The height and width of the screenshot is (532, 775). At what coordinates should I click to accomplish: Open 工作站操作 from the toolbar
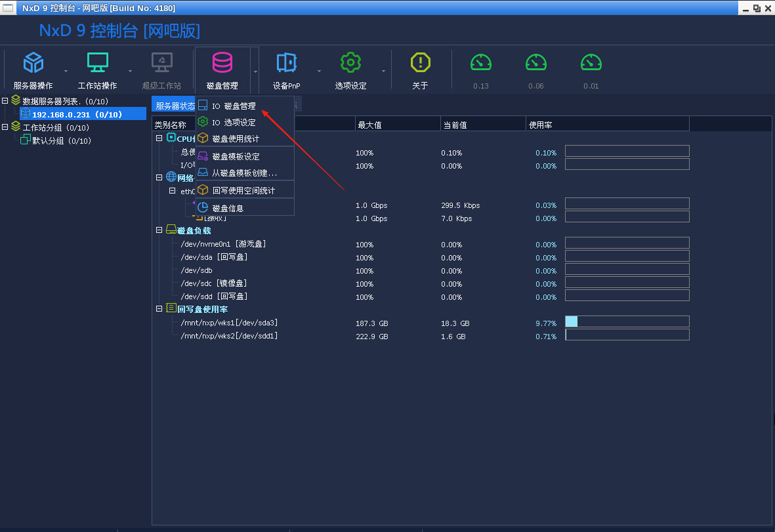97,69
